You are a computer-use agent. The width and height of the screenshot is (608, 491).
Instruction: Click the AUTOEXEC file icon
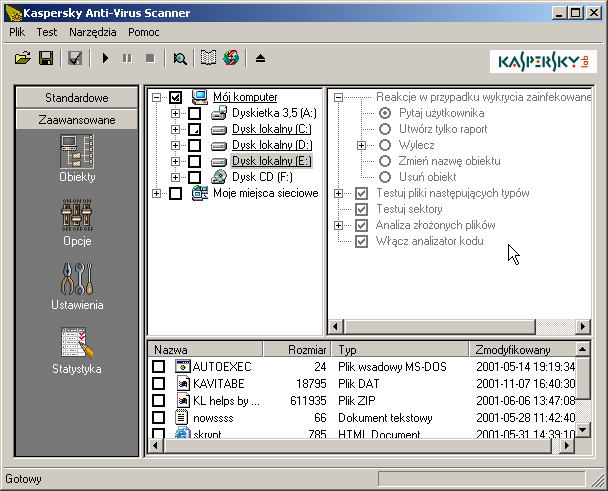(x=183, y=367)
